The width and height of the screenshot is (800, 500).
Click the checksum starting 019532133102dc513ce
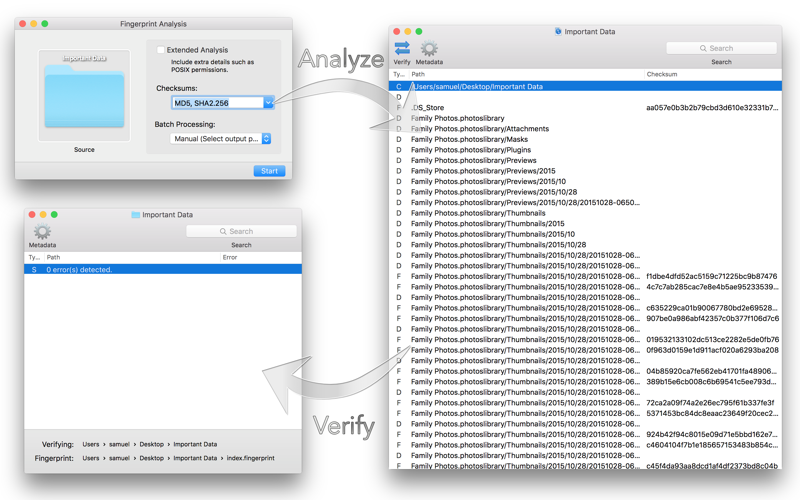click(712, 340)
